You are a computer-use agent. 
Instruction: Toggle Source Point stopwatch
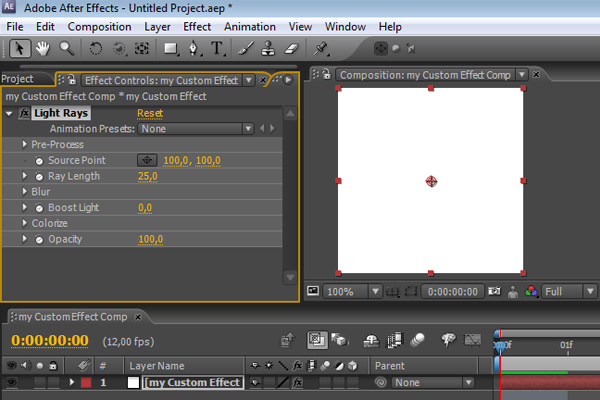tap(39, 161)
